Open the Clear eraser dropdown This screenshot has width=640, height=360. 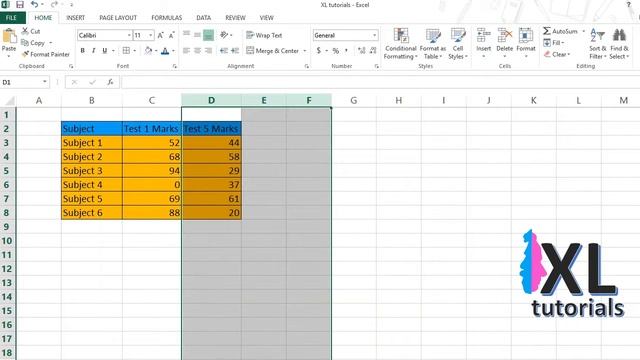point(557,54)
